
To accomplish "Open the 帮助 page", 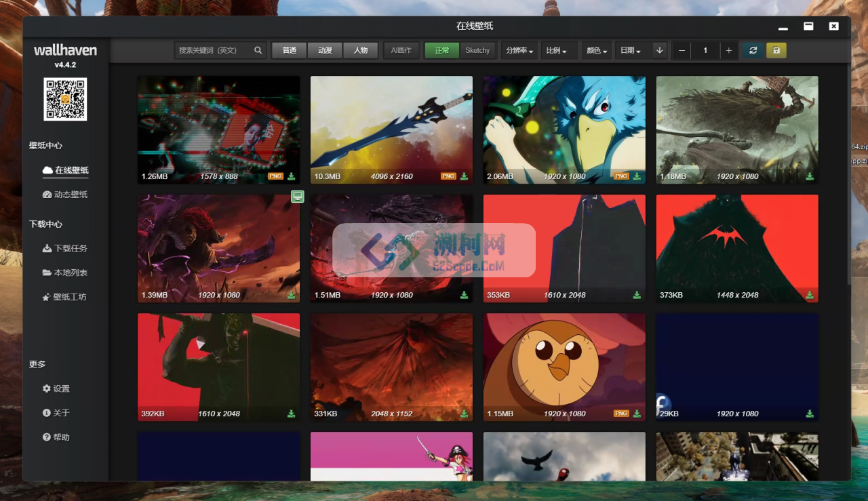I will [x=56, y=437].
